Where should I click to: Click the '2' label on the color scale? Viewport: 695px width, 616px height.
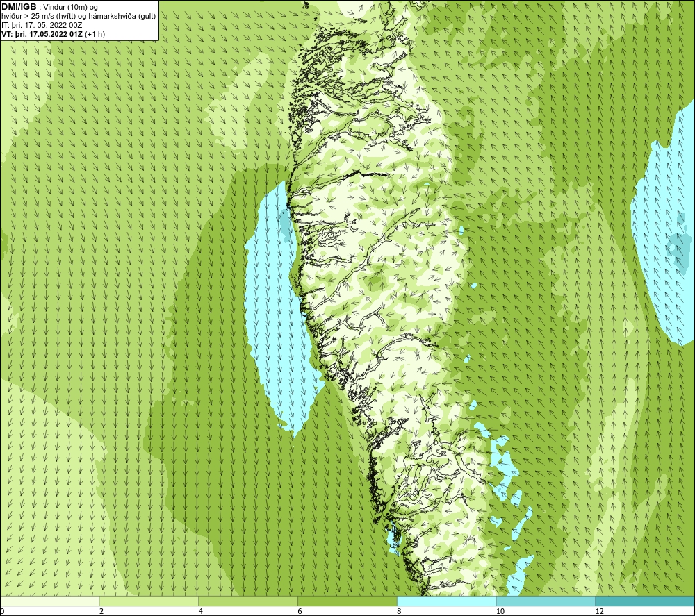click(x=101, y=611)
